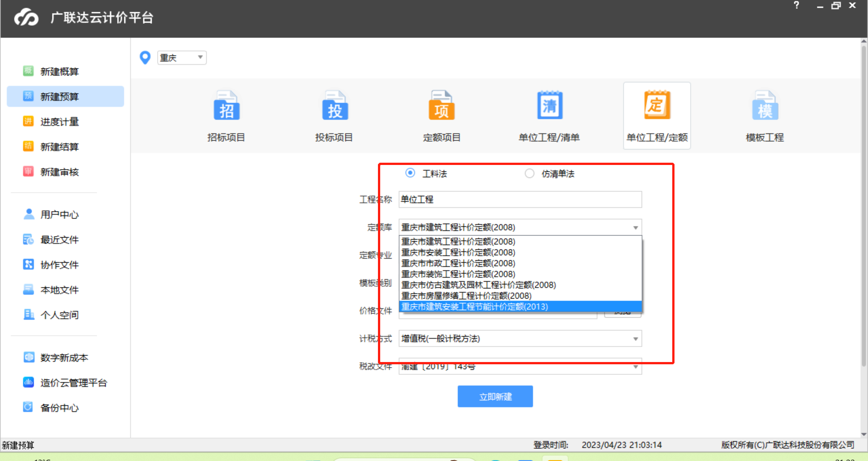Select the 单位工程/清单 icon
Viewport: 868px width, 461px height.
(550, 105)
